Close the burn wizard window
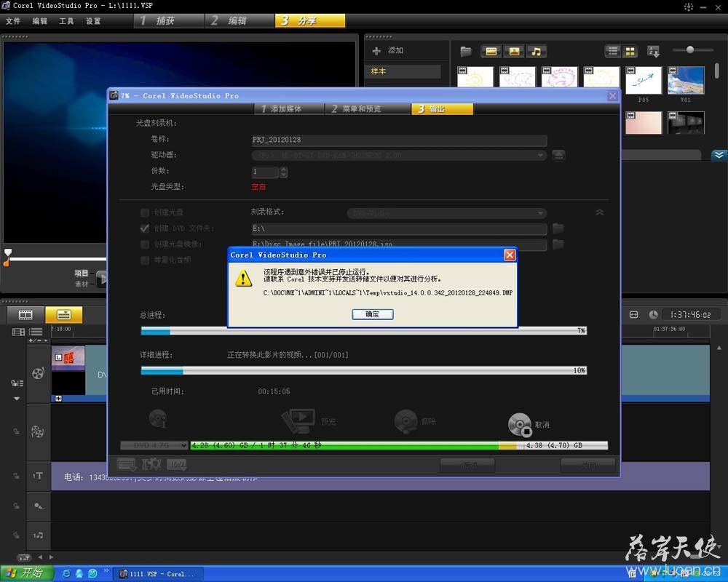The width and height of the screenshot is (728, 582). [x=612, y=95]
